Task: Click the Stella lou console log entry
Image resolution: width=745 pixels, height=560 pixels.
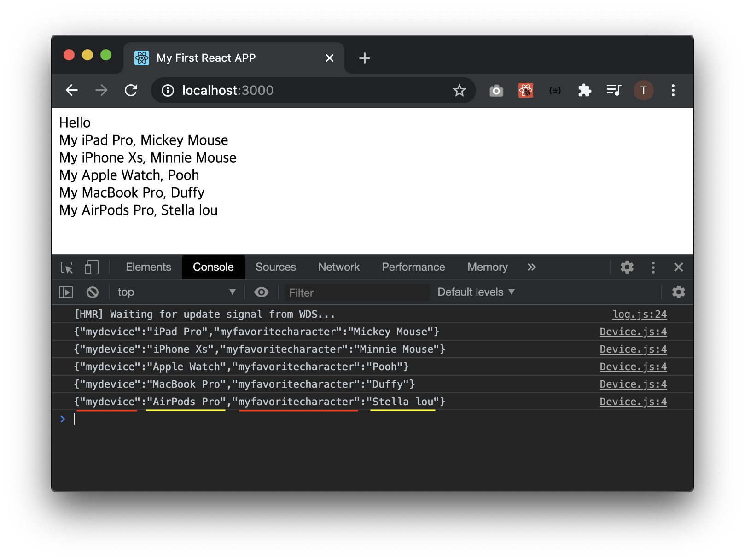Action: (260, 402)
